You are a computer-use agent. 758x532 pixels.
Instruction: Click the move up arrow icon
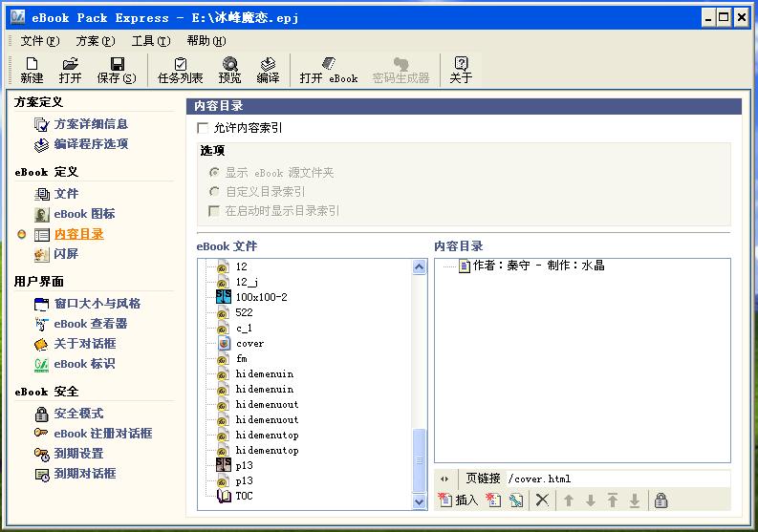tap(569, 500)
